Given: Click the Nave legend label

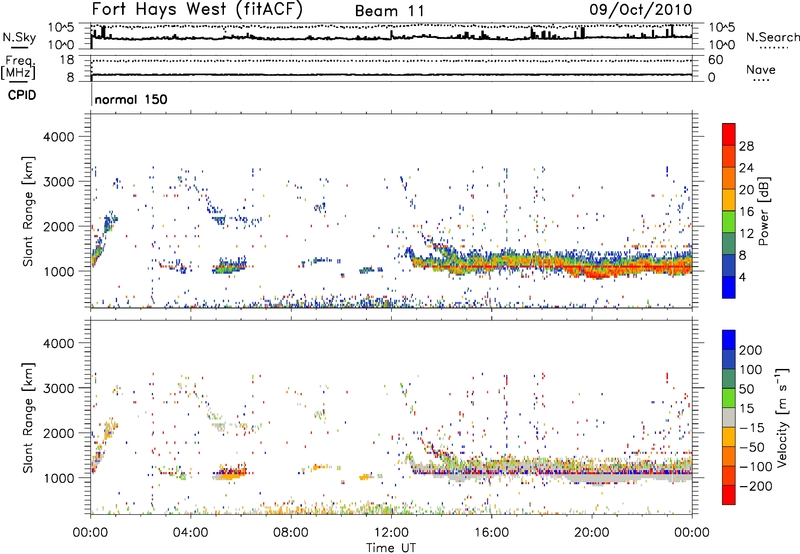Looking at the screenshot, I should click(761, 70).
